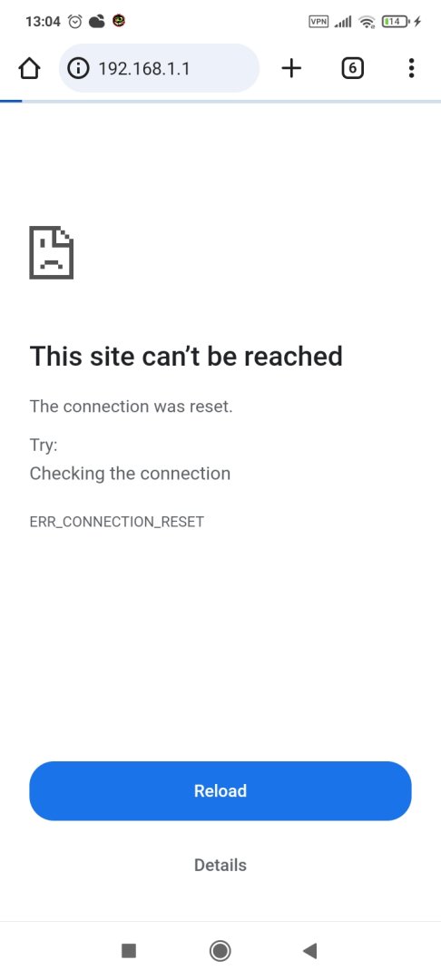Open a new tab with plus icon
This screenshot has width=441, height=980.
pyautogui.click(x=291, y=68)
